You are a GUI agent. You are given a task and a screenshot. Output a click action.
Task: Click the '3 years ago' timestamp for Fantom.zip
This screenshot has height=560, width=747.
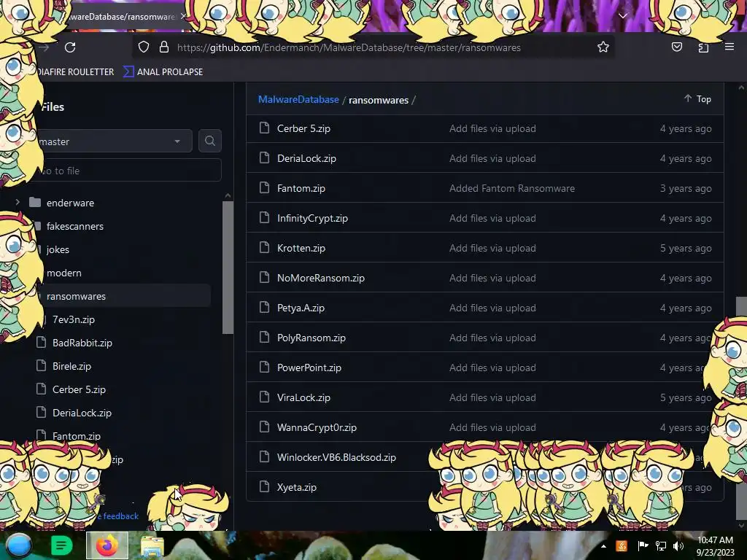click(686, 188)
